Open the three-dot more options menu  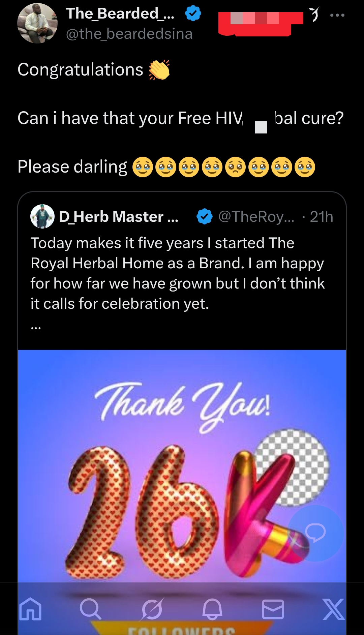click(x=337, y=15)
